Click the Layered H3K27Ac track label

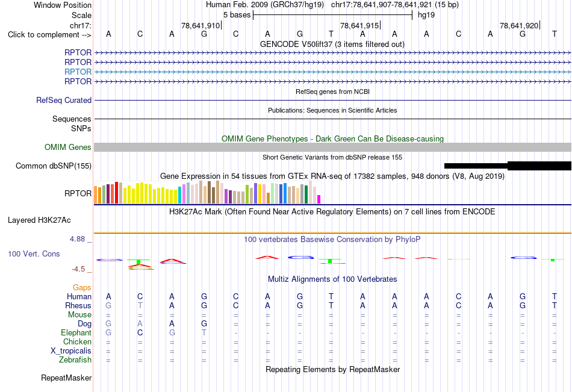tap(39, 220)
